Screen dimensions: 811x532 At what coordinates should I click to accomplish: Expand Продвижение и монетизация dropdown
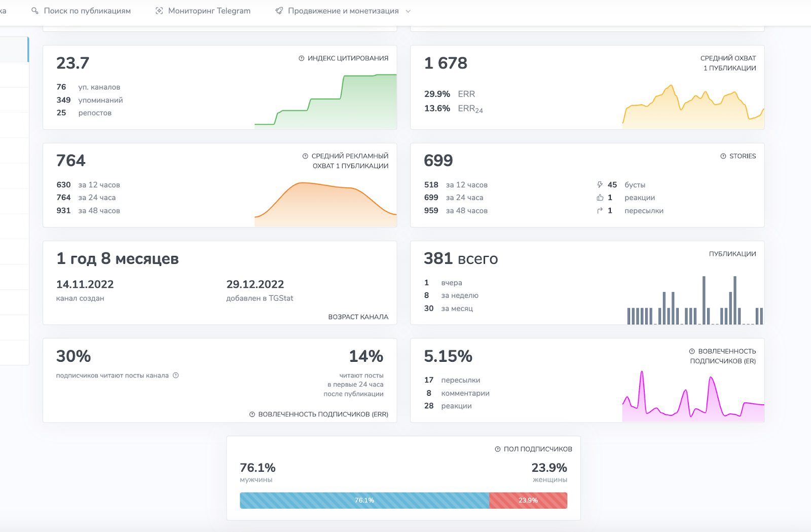click(x=343, y=11)
